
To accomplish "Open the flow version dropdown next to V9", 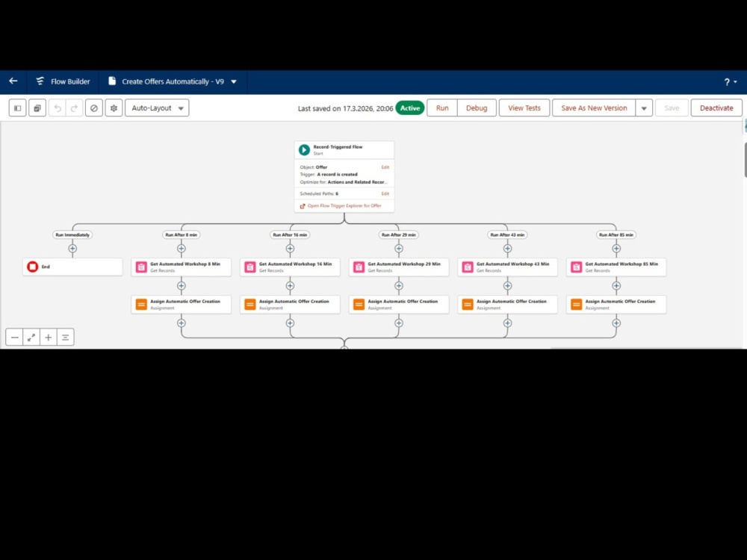I will 234,82.
